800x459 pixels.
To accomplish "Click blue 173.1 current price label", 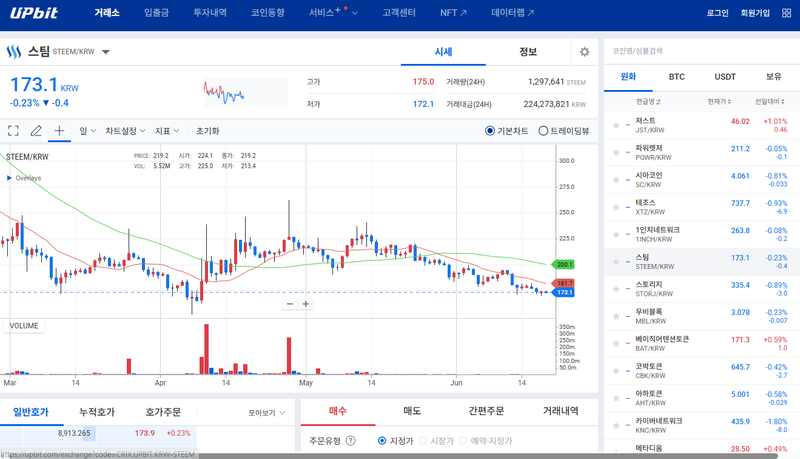I will tap(563, 292).
